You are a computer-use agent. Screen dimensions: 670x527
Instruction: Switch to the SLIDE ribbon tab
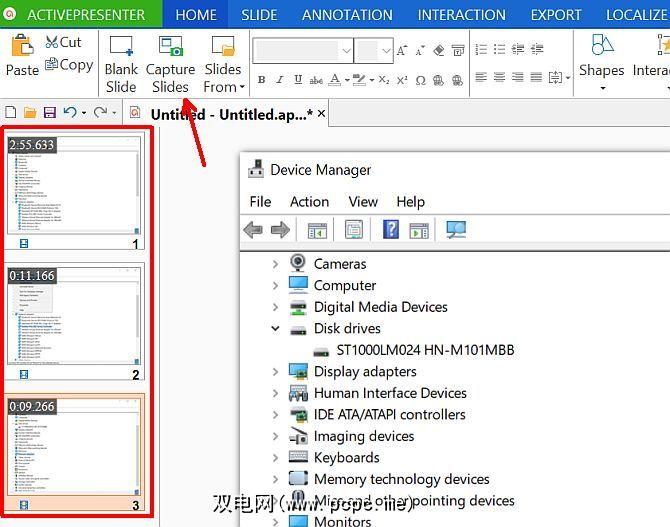coord(259,15)
